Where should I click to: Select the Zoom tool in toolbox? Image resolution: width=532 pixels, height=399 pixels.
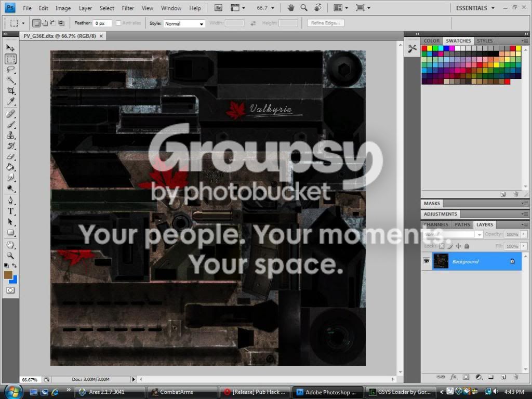pos(10,255)
